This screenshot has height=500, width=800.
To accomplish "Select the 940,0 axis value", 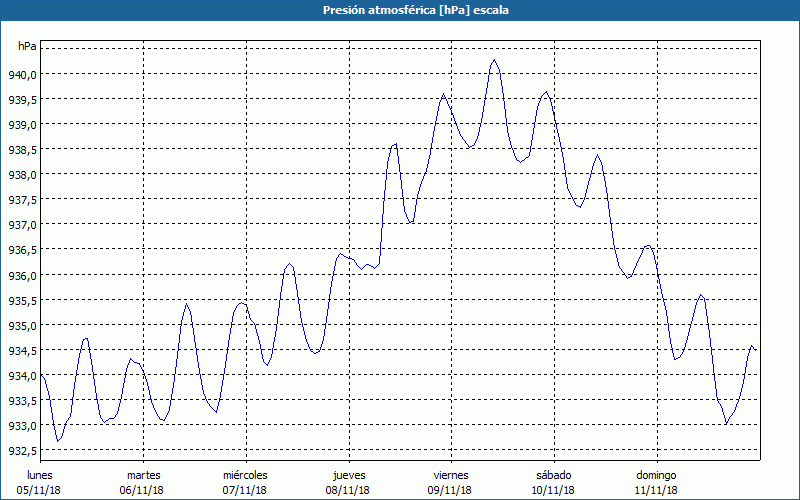I will click(22, 76).
